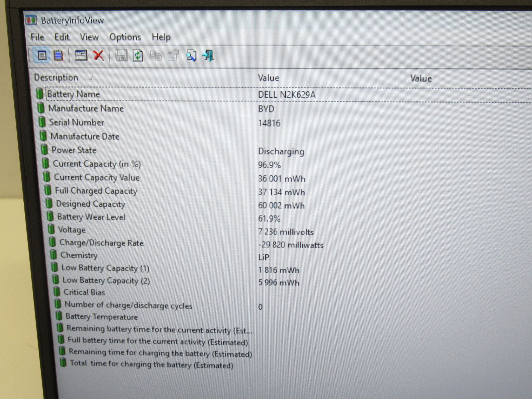Click the DELL N2K629A battery name value
This screenshot has width=532, height=399.
(287, 95)
